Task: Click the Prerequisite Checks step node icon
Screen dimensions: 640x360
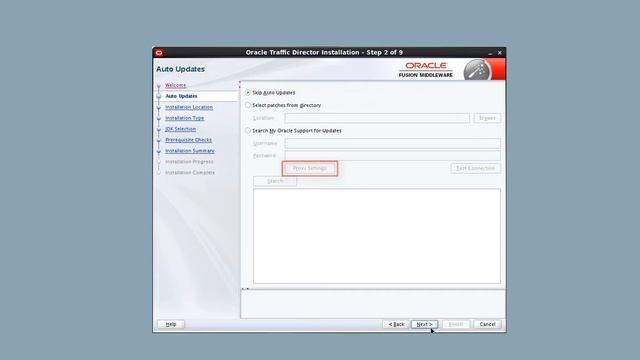Action: point(159,141)
